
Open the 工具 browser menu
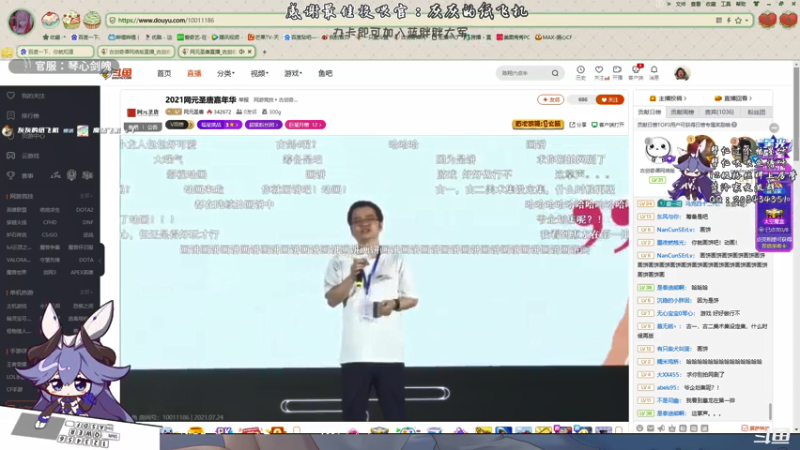tap(726, 4)
